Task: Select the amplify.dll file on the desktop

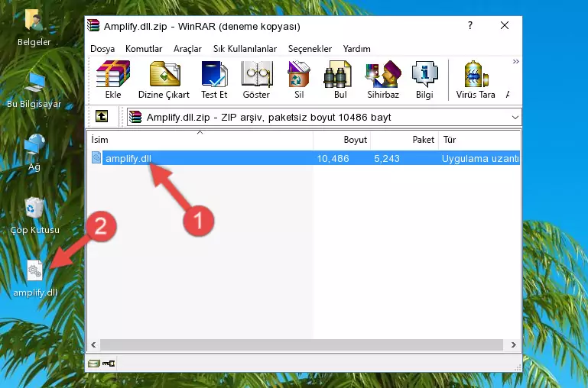Action: point(35,279)
